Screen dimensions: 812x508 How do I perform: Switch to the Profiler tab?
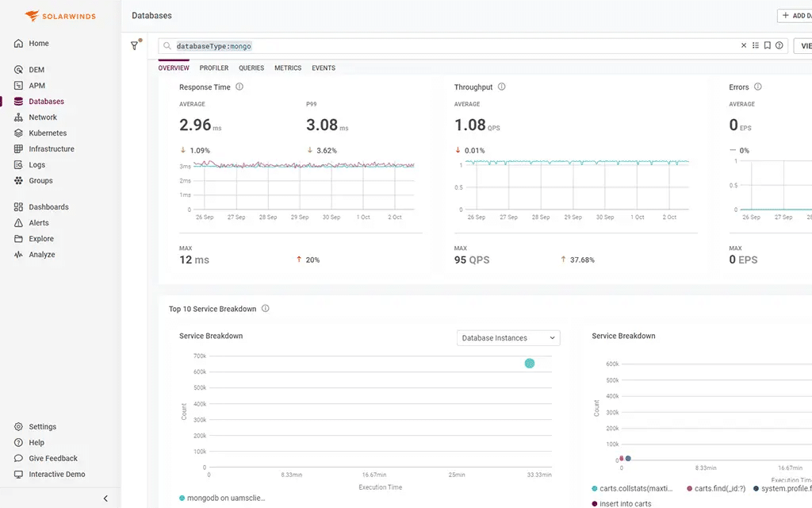click(214, 68)
